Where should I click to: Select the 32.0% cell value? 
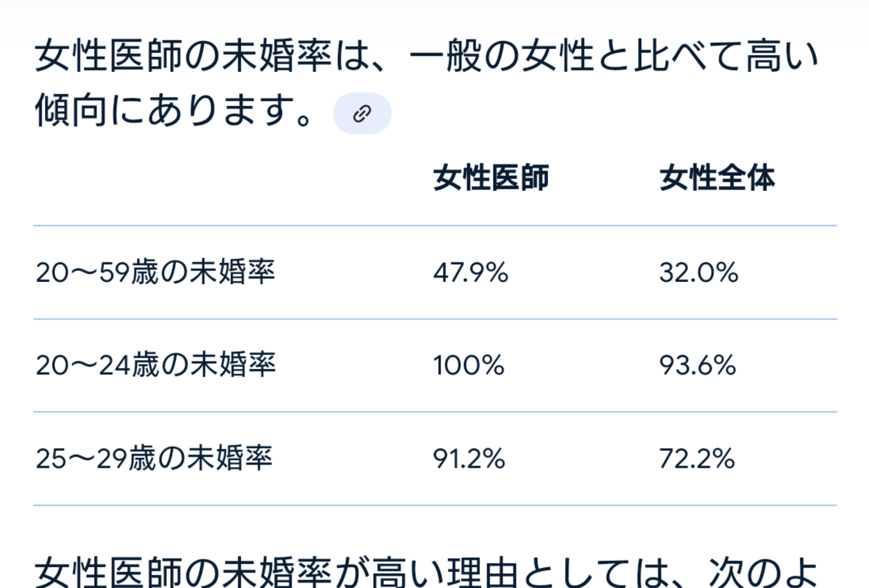[x=698, y=273]
